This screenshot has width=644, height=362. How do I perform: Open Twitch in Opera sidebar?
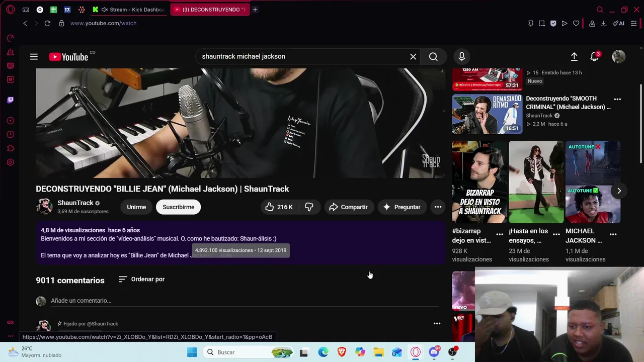tap(10, 100)
